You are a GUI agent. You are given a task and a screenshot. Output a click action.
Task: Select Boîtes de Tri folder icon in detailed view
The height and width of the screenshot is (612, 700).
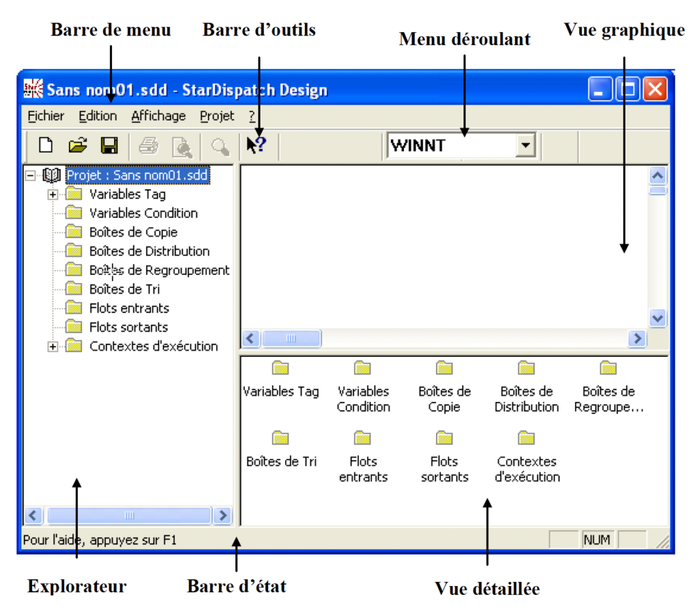[280, 438]
